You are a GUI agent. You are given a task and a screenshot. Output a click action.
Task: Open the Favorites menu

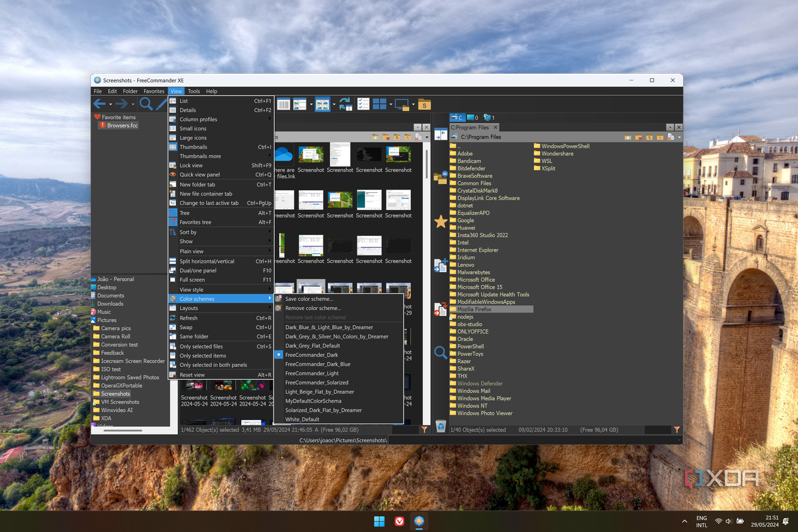point(154,91)
